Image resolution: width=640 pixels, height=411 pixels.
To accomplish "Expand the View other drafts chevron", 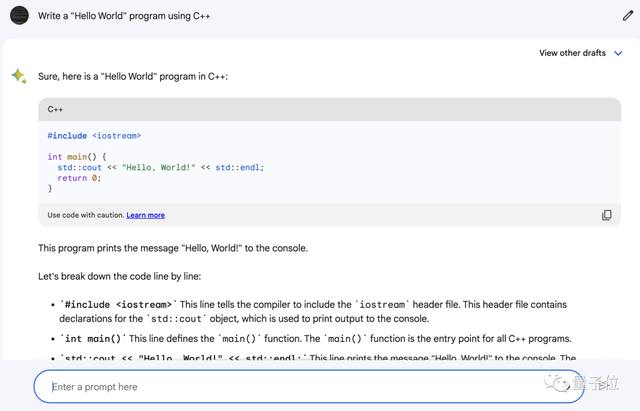I will click(618, 53).
